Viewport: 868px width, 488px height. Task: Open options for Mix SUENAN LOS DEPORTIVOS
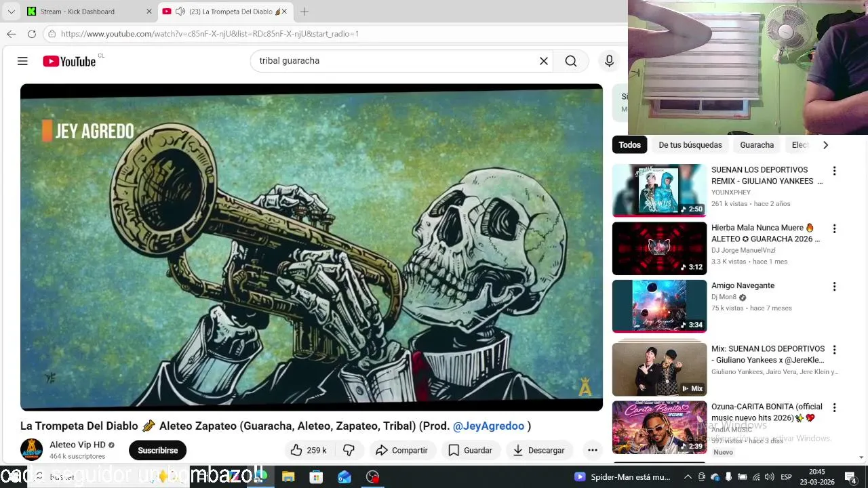pos(834,350)
